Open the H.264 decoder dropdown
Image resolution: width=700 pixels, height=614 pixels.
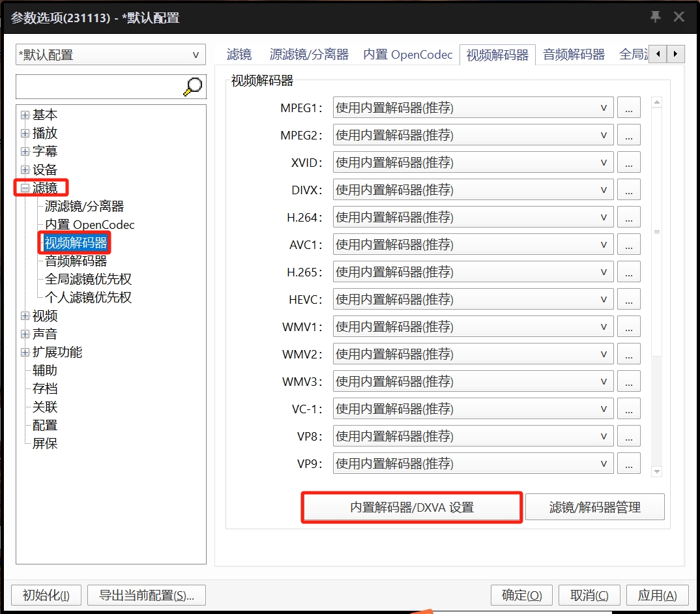pyautogui.click(x=473, y=217)
